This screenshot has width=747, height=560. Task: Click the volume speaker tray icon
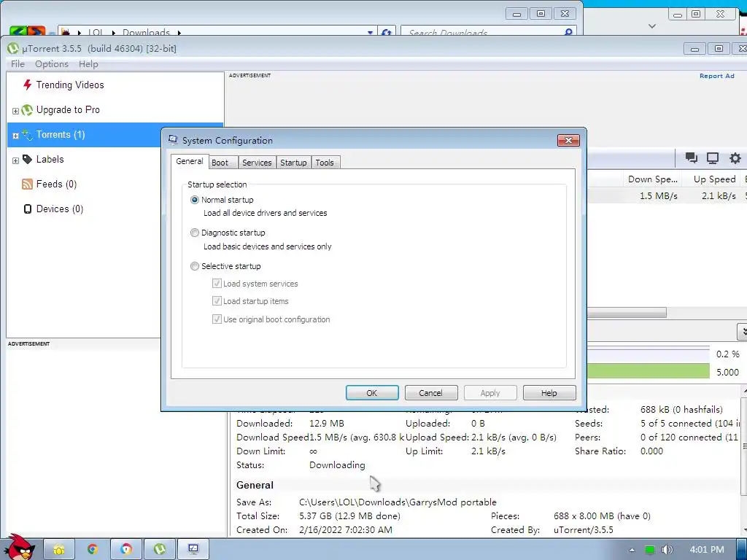667,550
